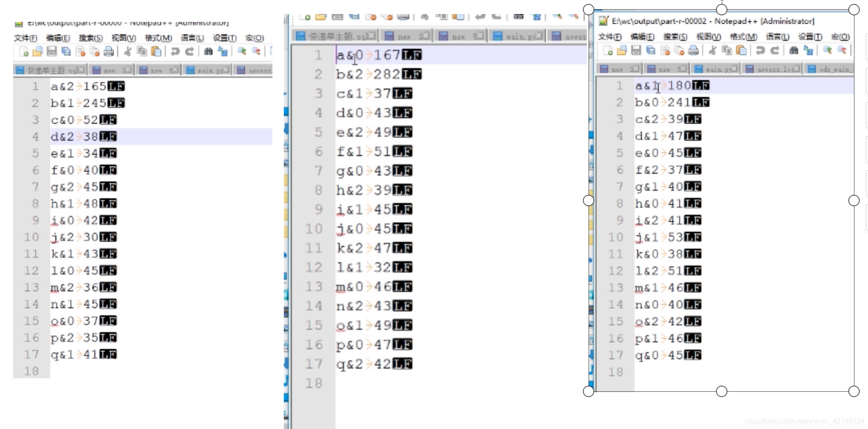Click Save All icon in part-r-00002 window
This screenshot has height=429, width=868.
651,51
